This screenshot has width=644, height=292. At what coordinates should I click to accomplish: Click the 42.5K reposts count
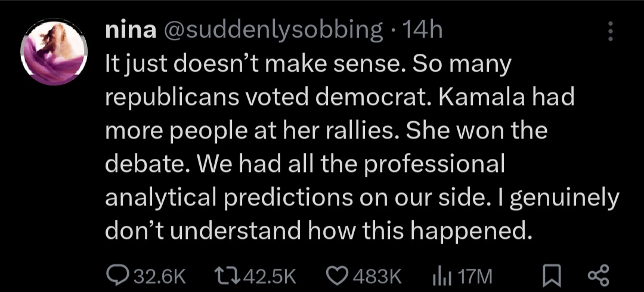[x=271, y=276]
